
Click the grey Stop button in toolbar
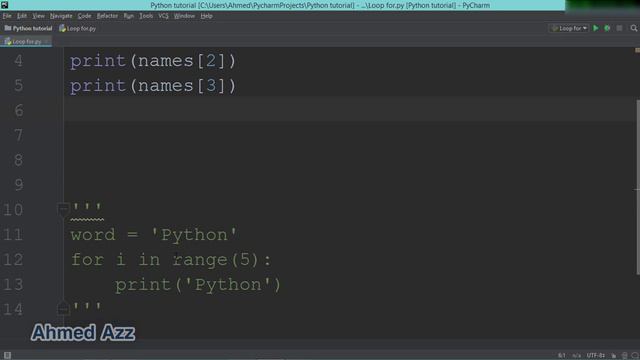[x=619, y=28]
